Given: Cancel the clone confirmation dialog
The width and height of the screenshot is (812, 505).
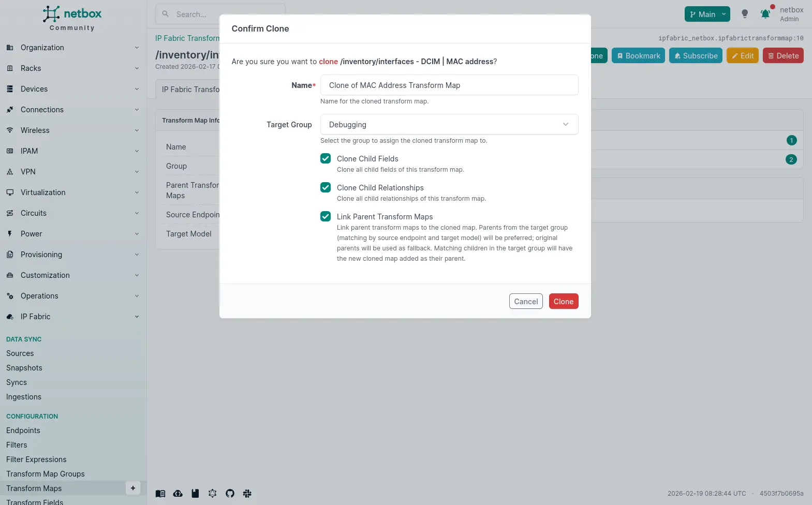Looking at the screenshot, I should tap(526, 302).
